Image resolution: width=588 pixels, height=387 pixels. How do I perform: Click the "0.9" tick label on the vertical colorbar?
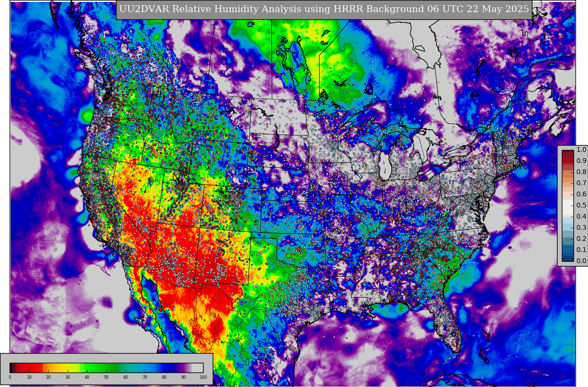581,161
